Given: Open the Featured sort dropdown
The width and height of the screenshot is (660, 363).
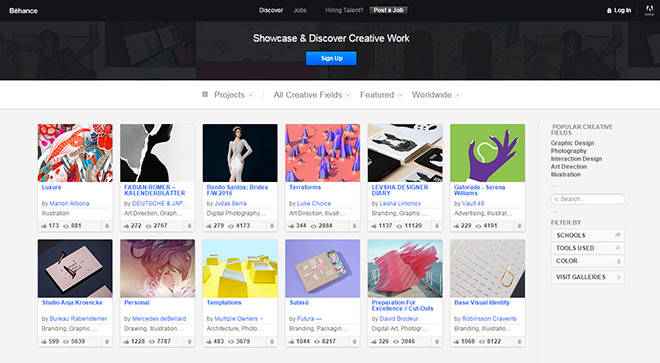Looking at the screenshot, I should 381,95.
